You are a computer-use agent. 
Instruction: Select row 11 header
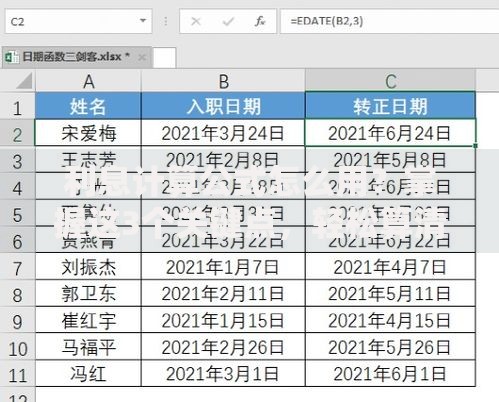[x=17, y=375]
